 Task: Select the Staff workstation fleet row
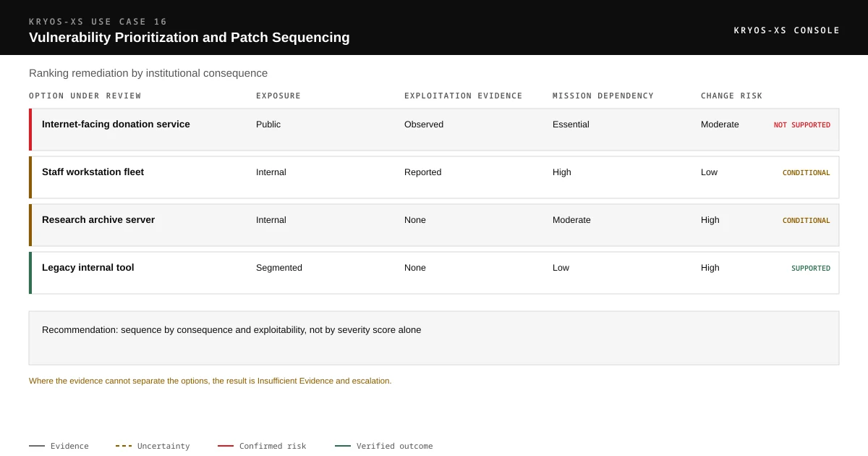(434, 177)
